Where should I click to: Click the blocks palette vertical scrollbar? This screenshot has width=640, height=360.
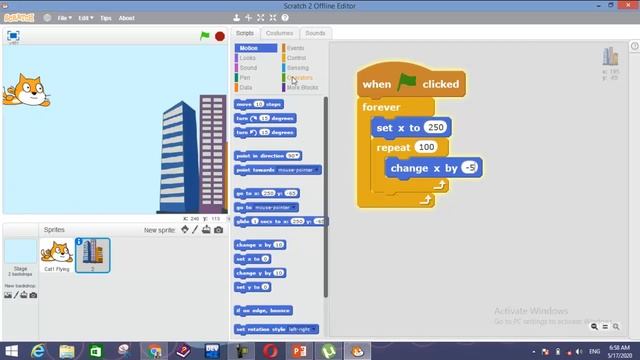click(326, 197)
